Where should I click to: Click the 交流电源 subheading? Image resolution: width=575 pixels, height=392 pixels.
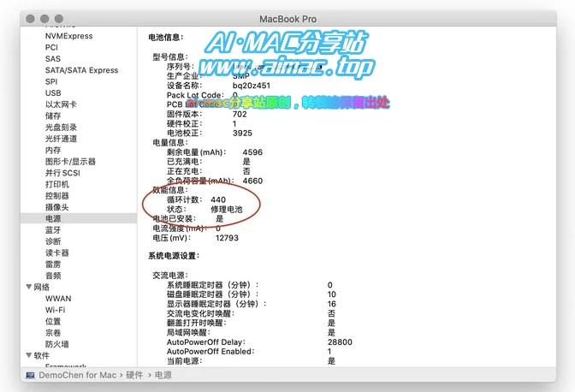point(170,276)
